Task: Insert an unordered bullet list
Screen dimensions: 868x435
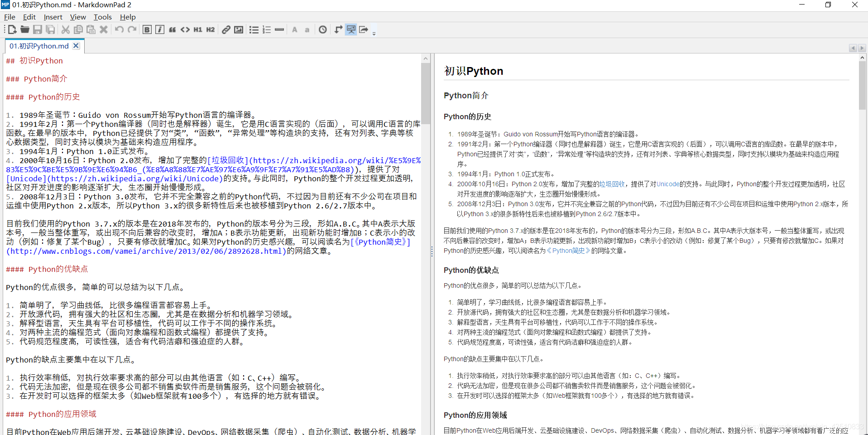Action: (x=254, y=29)
